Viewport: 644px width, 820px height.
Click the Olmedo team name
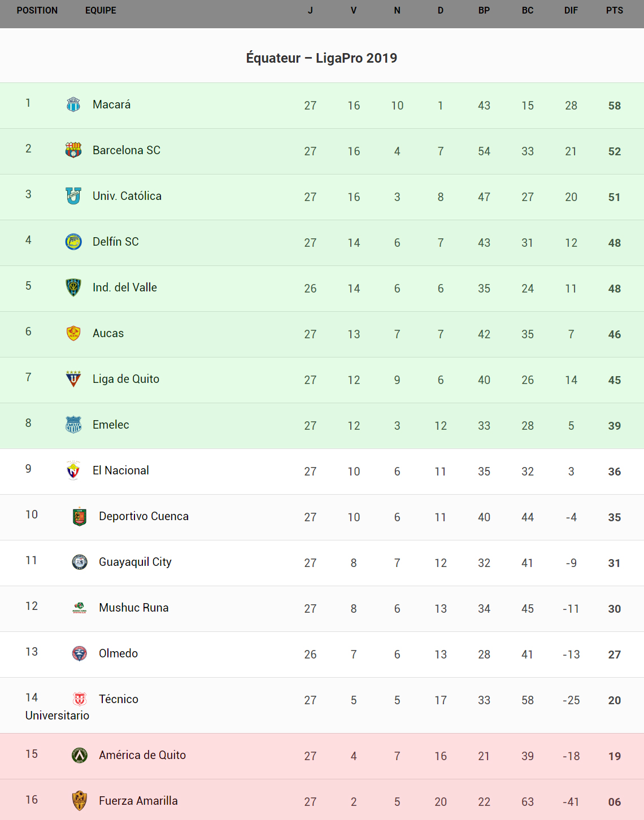119,653
